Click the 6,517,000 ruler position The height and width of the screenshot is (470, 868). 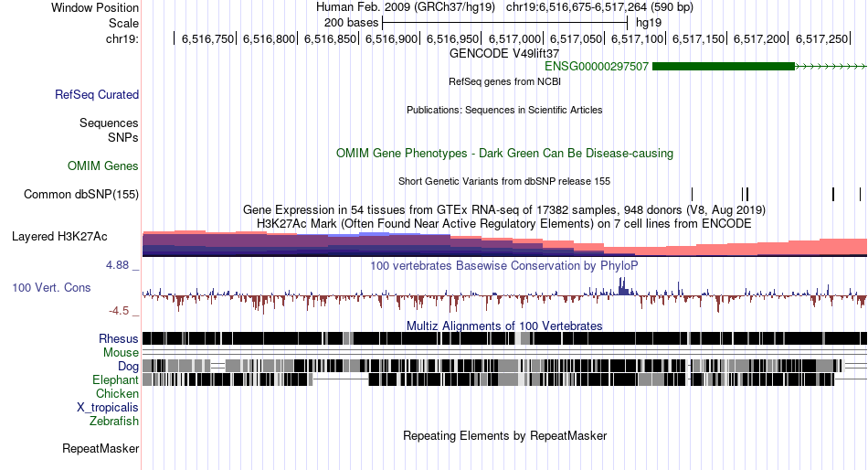[x=514, y=38]
